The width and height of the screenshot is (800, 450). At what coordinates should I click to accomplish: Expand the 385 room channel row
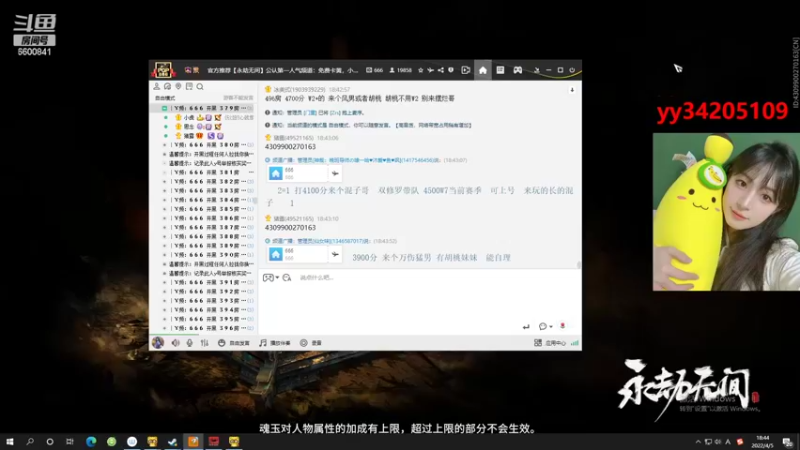tap(164, 209)
